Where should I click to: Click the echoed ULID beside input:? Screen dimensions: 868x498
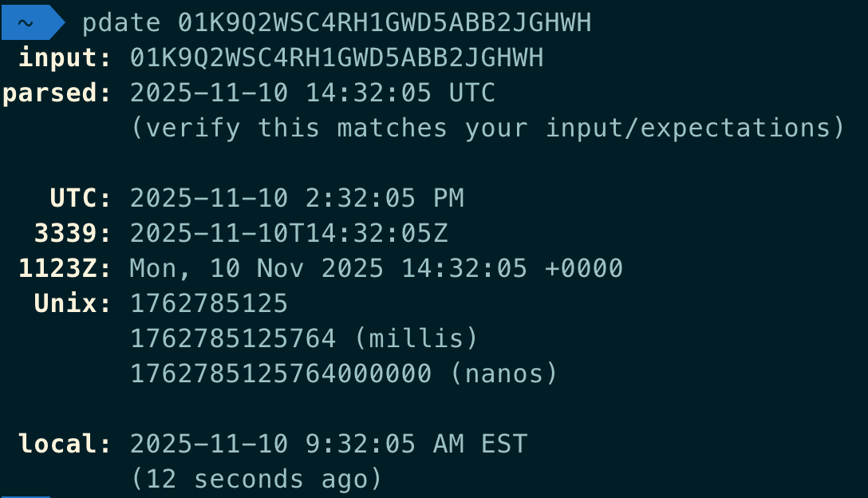(337, 58)
